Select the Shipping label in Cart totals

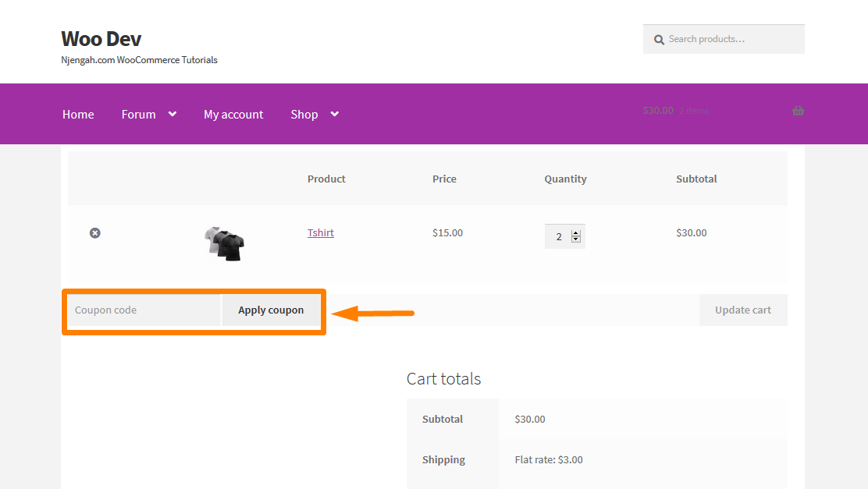point(443,459)
